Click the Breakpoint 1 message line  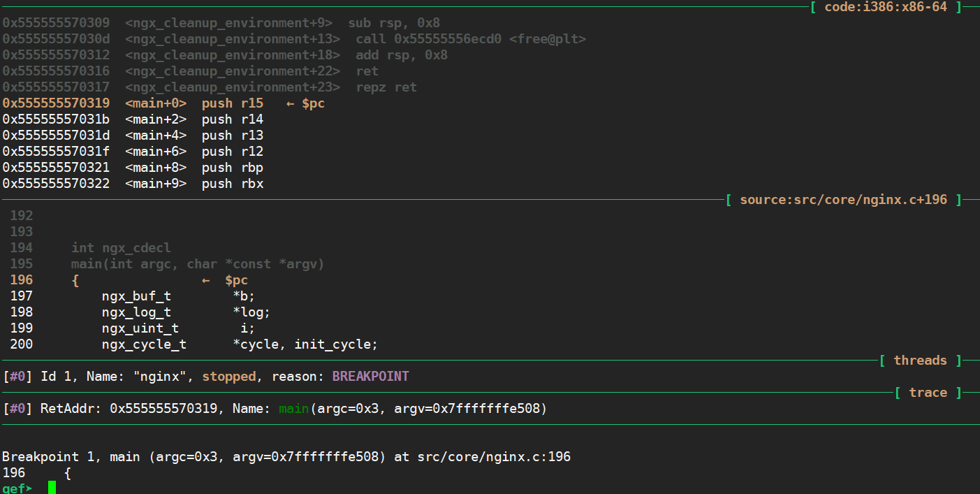(x=286, y=457)
